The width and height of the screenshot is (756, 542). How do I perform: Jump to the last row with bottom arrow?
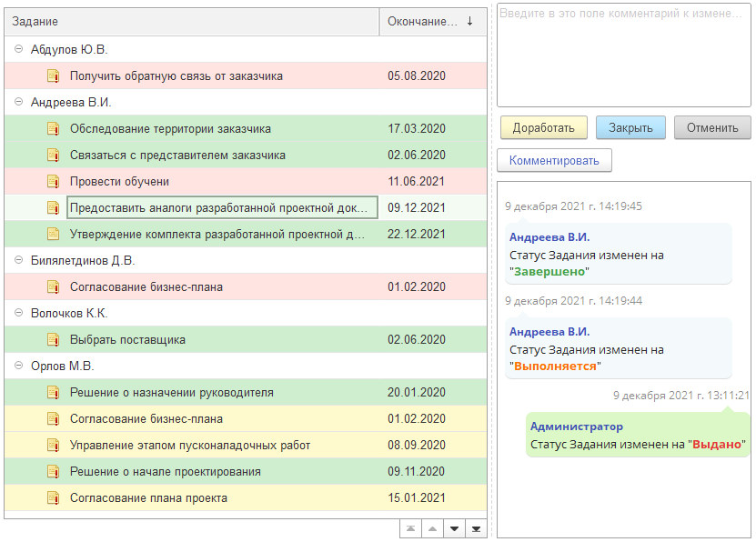point(476,529)
